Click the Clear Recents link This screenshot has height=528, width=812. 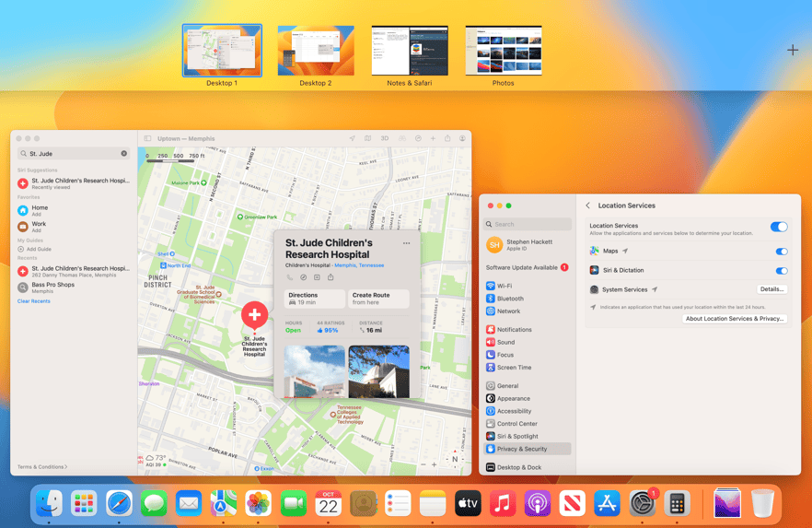pyautogui.click(x=34, y=301)
